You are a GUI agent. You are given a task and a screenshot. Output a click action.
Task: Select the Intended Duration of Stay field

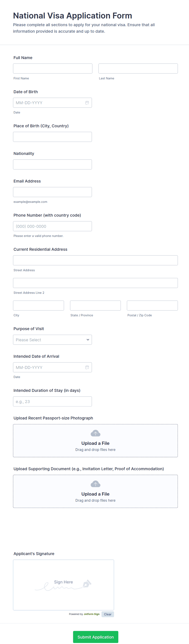pyautogui.click(x=52, y=402)
